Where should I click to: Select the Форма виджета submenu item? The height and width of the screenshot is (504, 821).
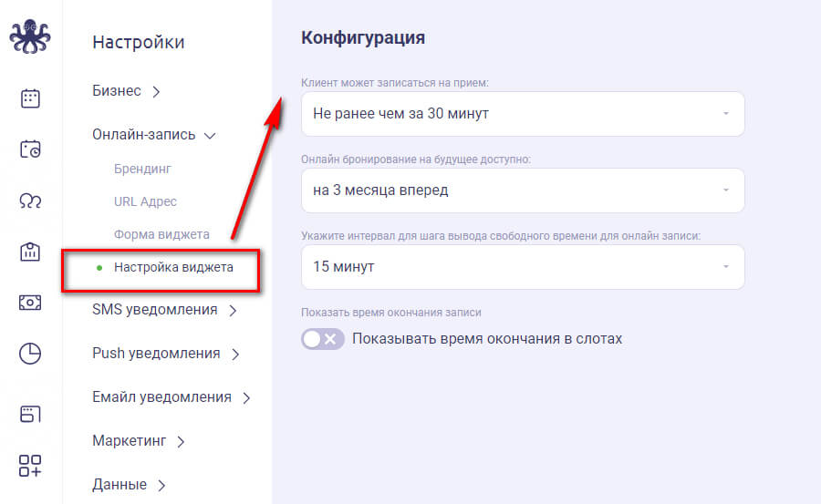click(161, 234)
